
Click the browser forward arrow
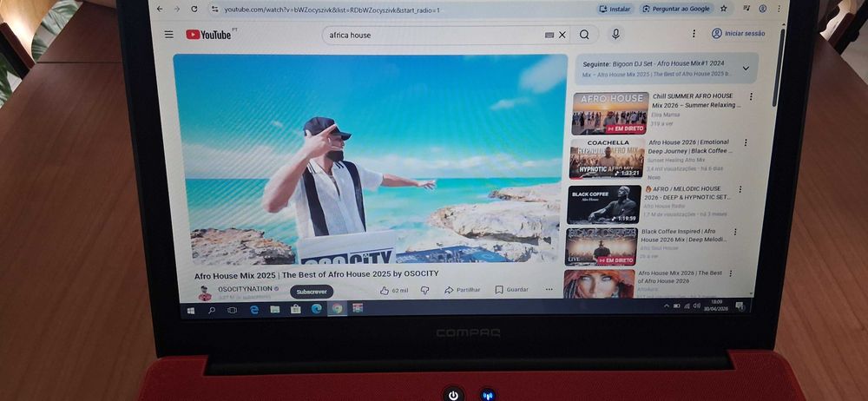click(x=176, y=9)
